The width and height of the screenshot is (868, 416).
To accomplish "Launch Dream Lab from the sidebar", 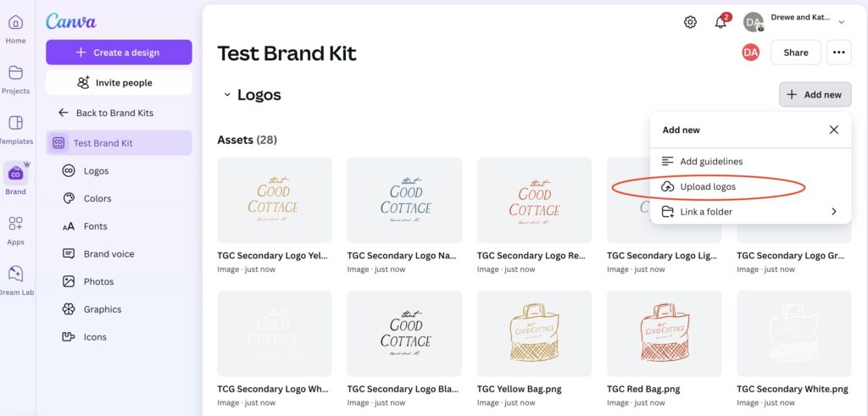I will 15,280.
